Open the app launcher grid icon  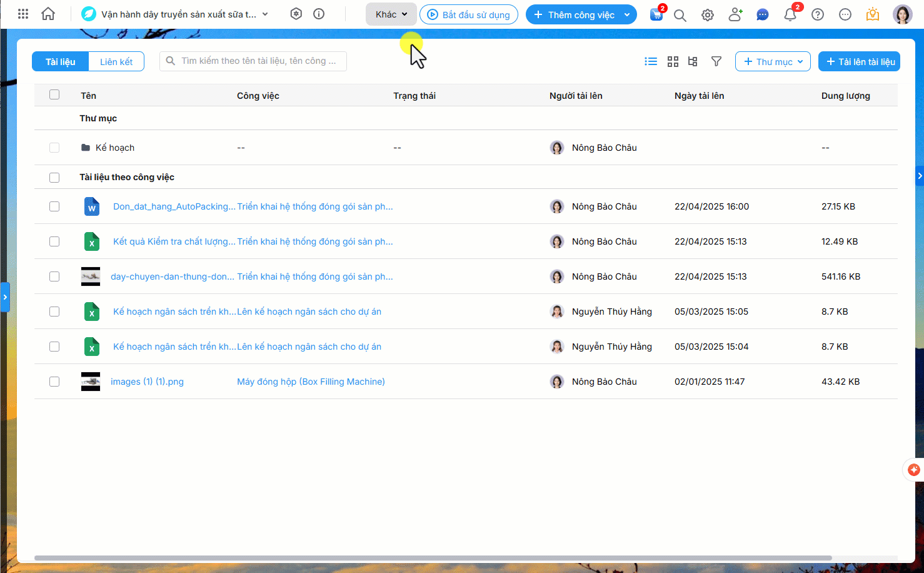(x=23, y=14)
